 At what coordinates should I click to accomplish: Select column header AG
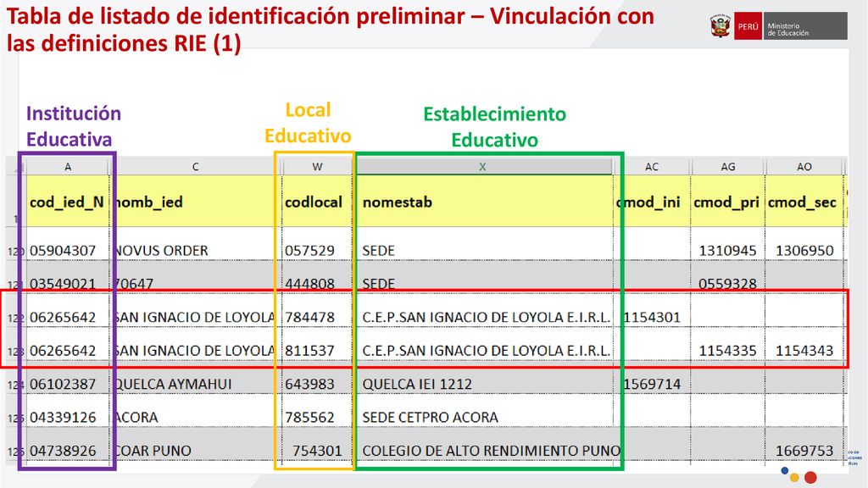point(727,167)
